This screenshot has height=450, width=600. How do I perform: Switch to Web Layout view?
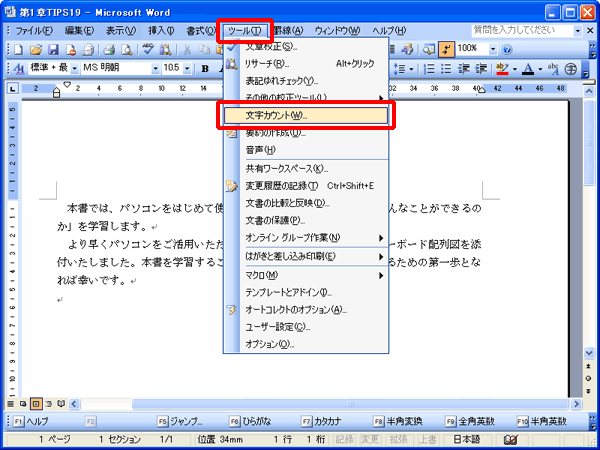23,404
